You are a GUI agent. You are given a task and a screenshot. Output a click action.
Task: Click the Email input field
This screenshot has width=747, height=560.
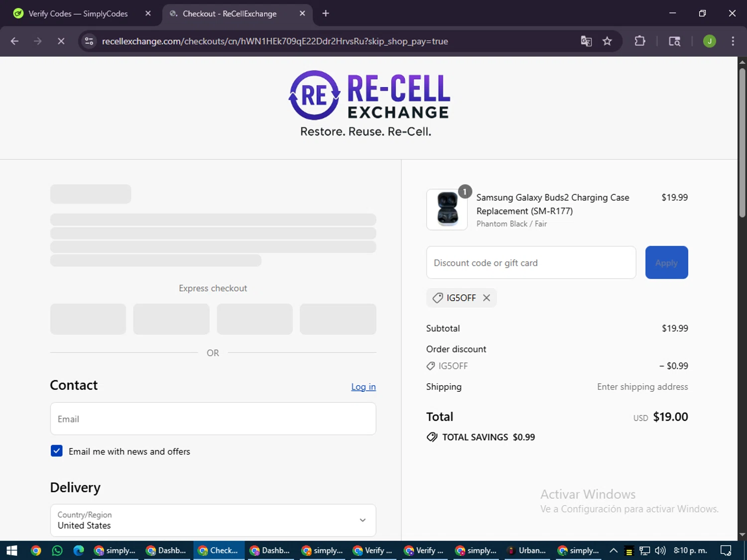[213, 419]
